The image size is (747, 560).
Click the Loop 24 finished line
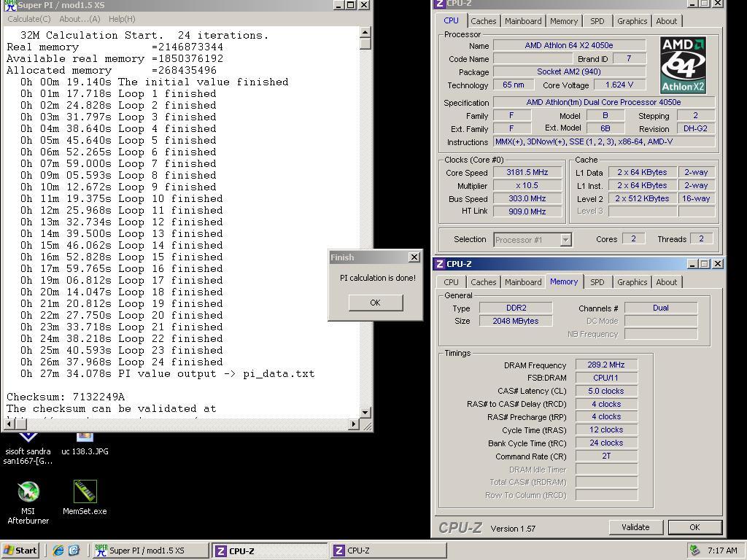click(x=122, y=362)
